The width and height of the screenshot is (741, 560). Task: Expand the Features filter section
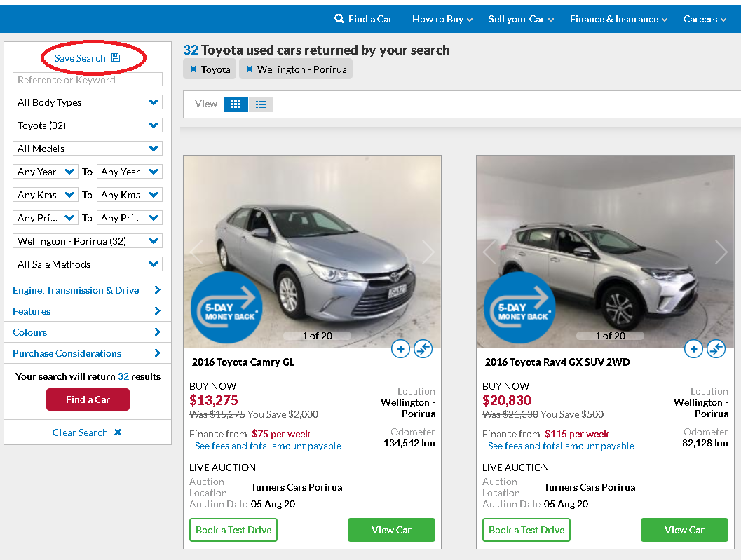(88, 311)
